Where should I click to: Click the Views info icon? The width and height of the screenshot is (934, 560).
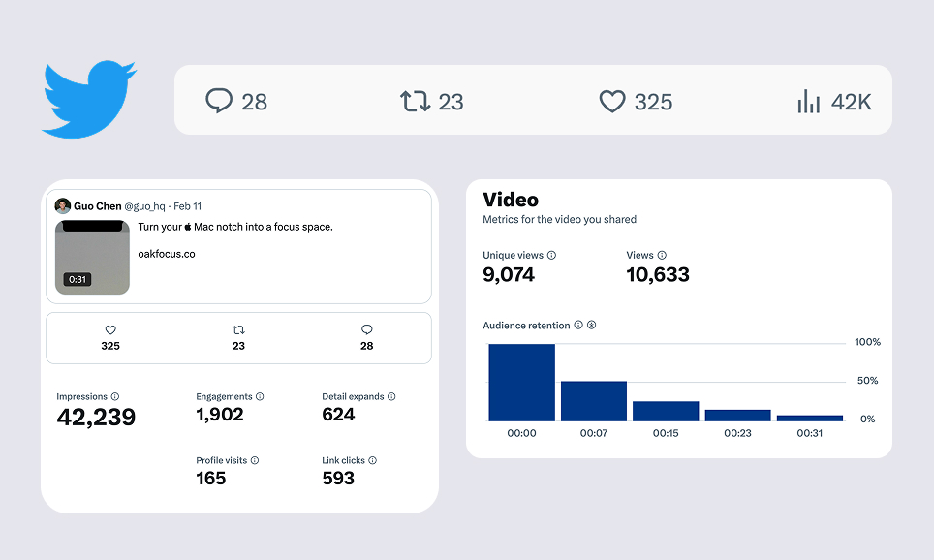(x=661, y=255)
